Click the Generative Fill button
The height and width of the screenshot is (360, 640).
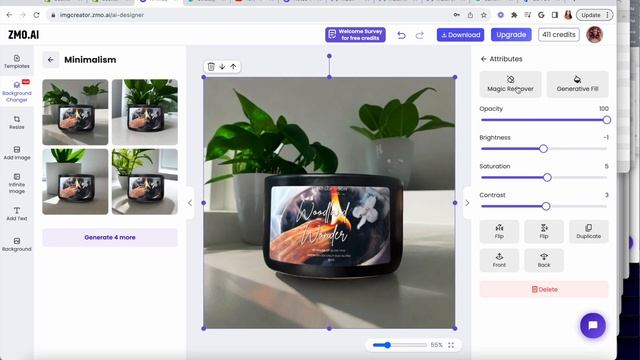(577, 84)
